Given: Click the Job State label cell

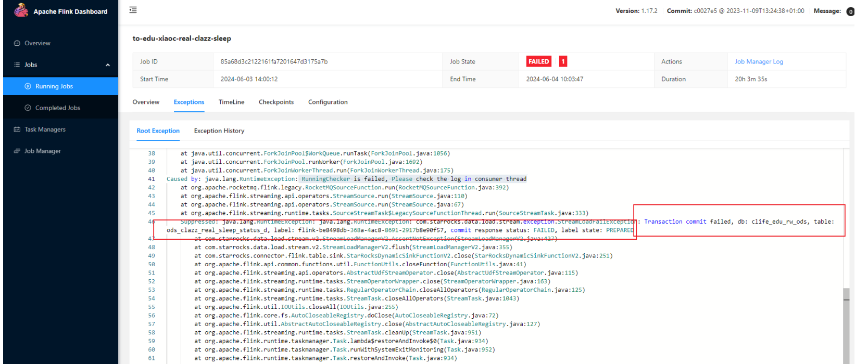Looking at the screenshot, I should tap(481, 61).
